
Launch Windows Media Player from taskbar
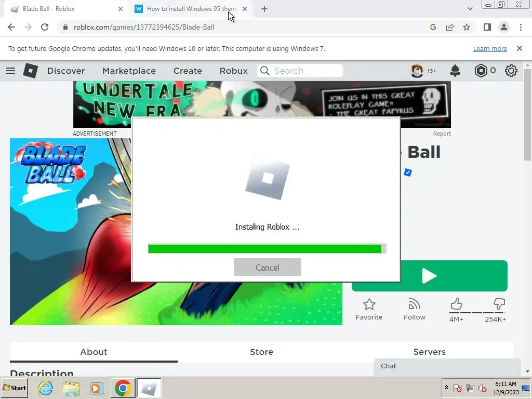(x=97, y=388)
